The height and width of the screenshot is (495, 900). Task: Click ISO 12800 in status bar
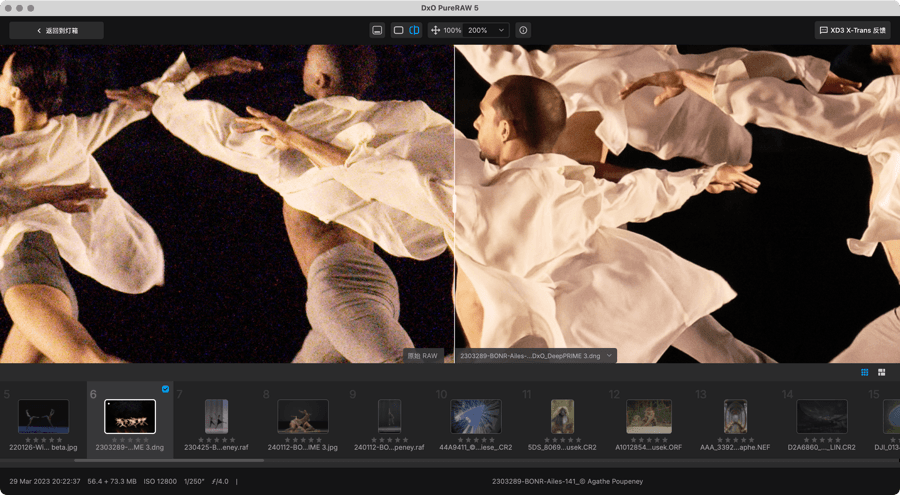[160, 481]
